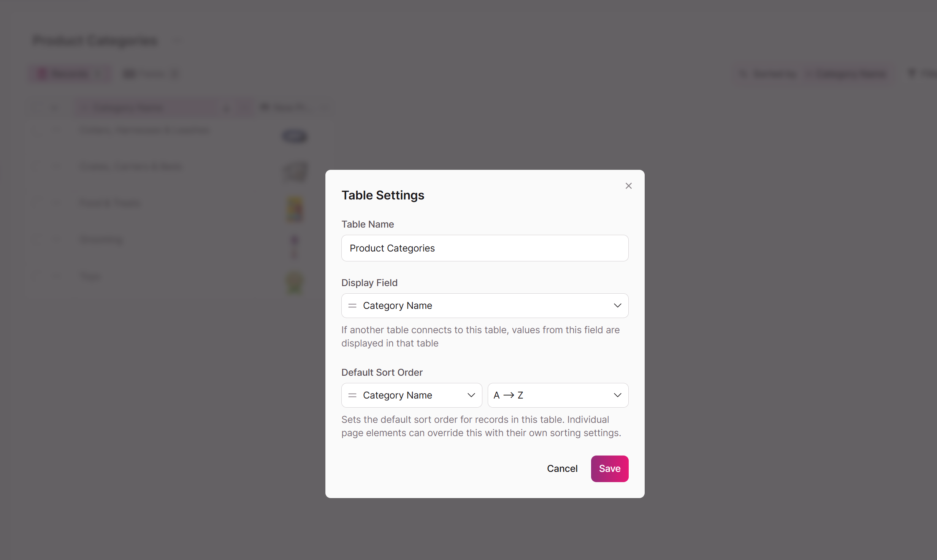
Task: Save the table settings
Action: point(609,468)
